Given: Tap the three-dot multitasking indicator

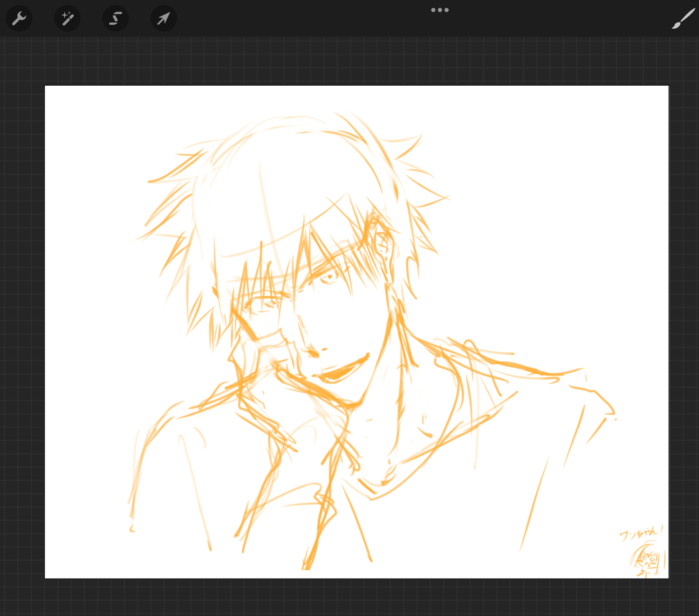Looking at the screenshot, I should (440, 10).
